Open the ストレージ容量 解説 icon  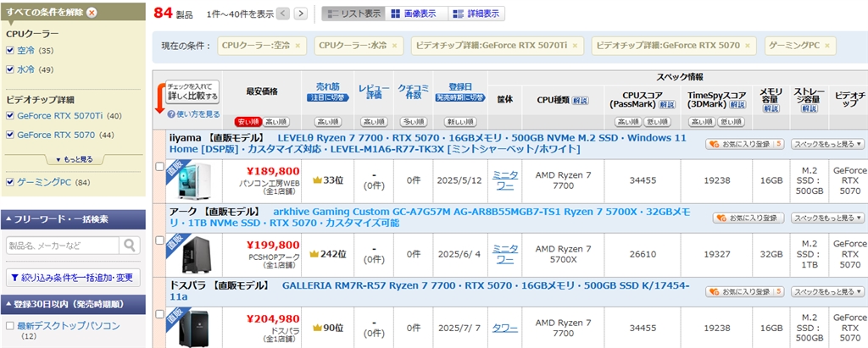[810, 109]
